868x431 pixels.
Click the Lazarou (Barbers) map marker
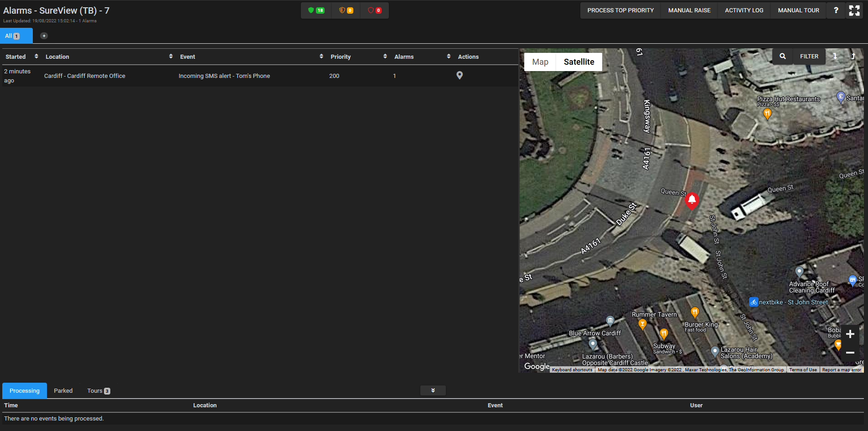tap(593, 344)
